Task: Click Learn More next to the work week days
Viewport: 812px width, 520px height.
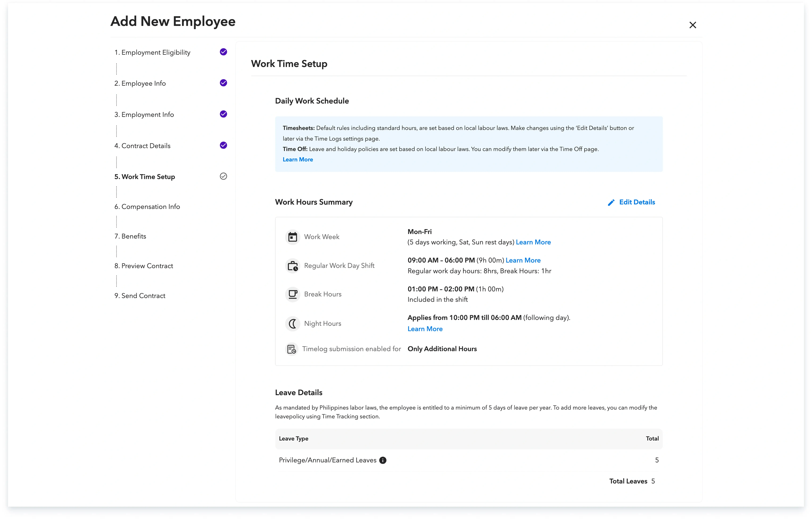Action: coord(533,242)
